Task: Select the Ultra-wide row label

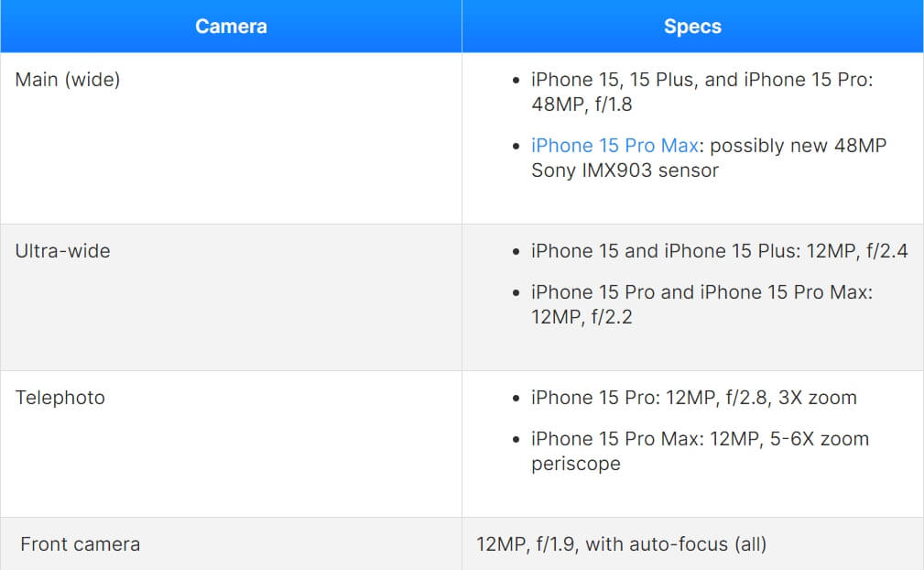Action: pos(62,251)
